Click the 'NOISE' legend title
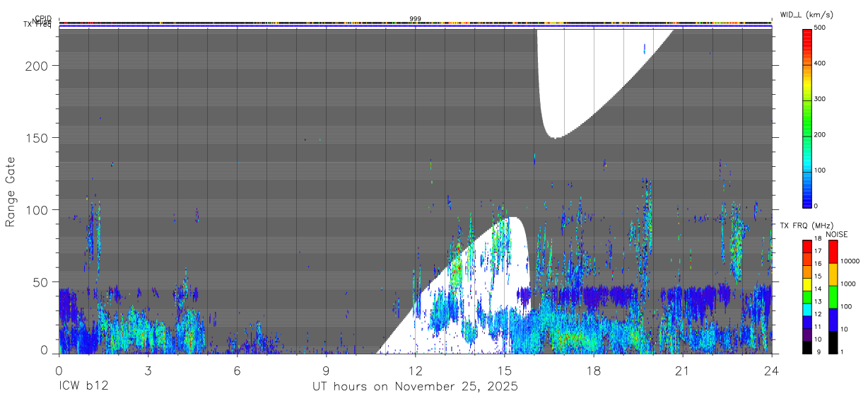 838,234
